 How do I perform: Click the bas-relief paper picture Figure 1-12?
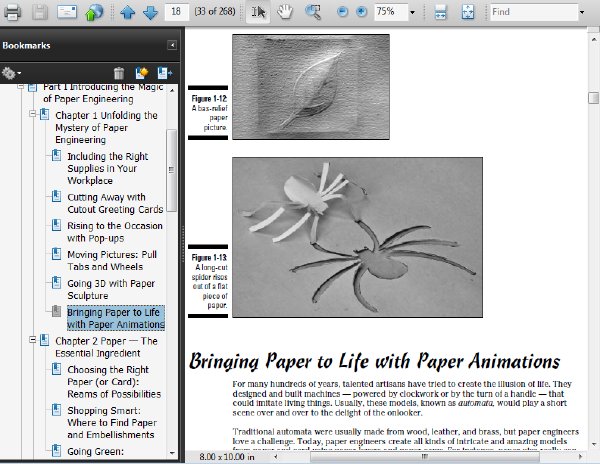pyautogui.click(x=311, y=87)
